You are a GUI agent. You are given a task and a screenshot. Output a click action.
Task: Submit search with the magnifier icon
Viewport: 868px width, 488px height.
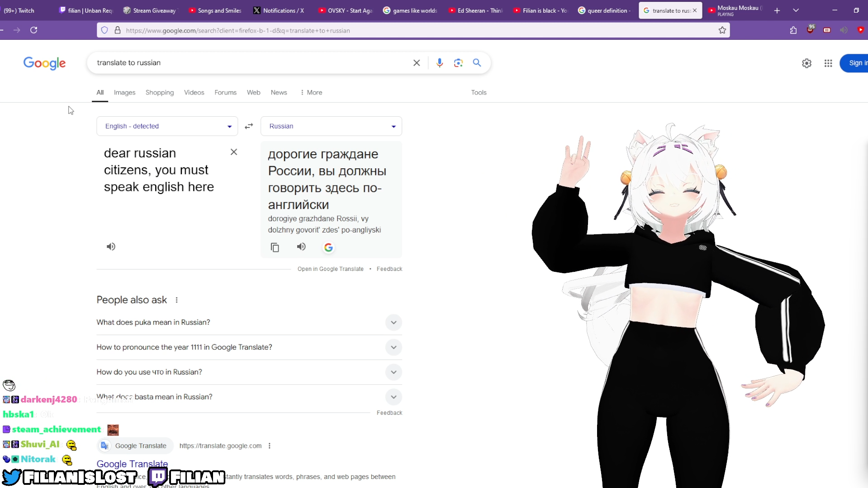pos(477,63)
